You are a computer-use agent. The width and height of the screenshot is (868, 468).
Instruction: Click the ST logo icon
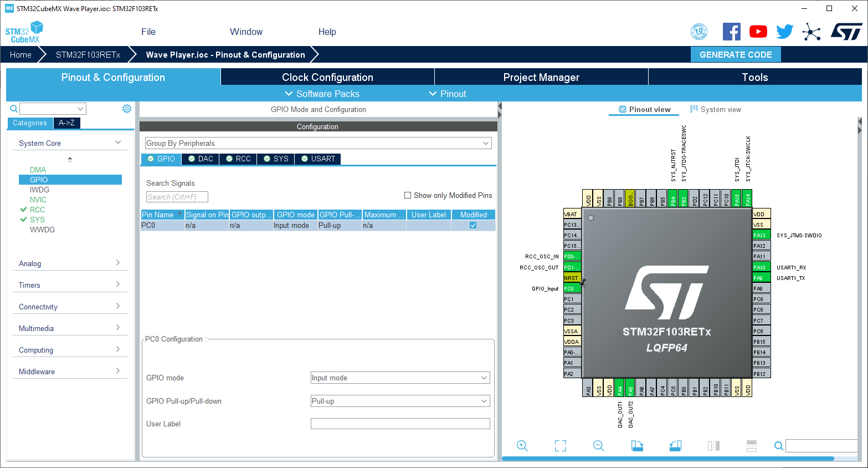click(x=846, y=32)
